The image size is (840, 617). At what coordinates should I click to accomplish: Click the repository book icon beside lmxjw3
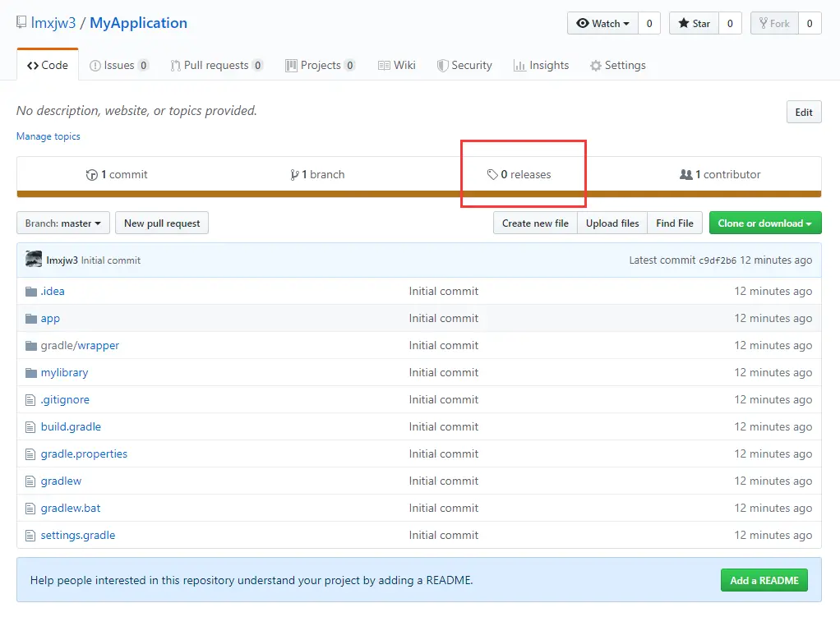point(21,22)
